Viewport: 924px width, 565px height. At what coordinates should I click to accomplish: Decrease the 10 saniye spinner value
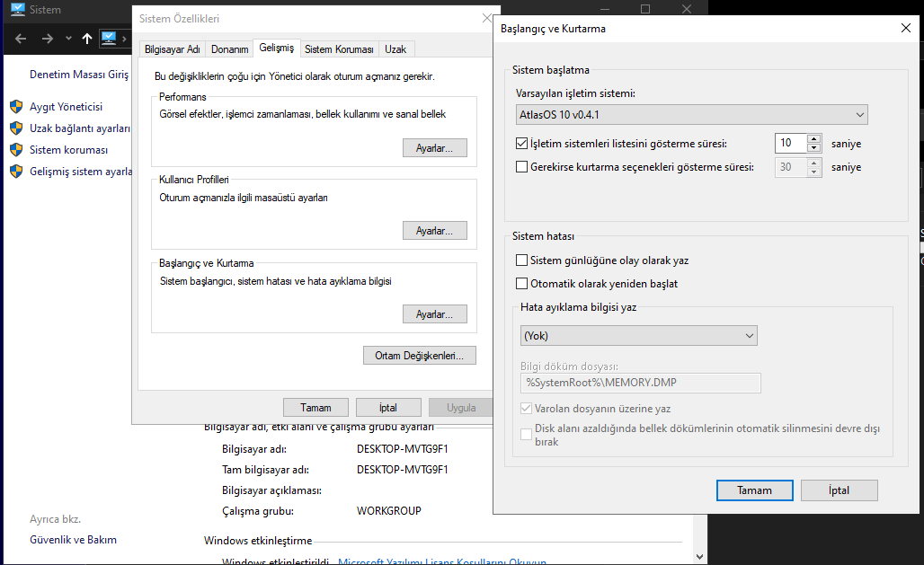814,148
